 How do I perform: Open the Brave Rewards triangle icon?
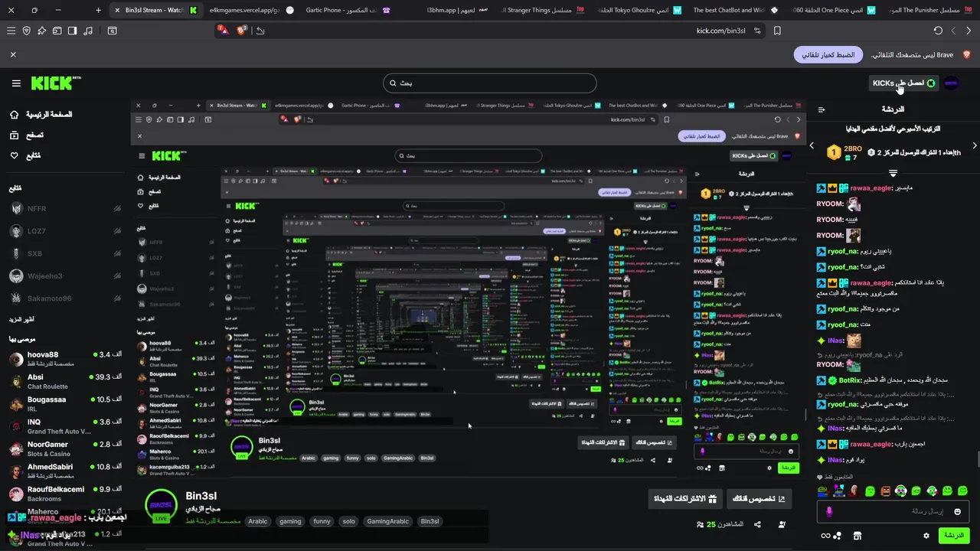click(224, 31)
